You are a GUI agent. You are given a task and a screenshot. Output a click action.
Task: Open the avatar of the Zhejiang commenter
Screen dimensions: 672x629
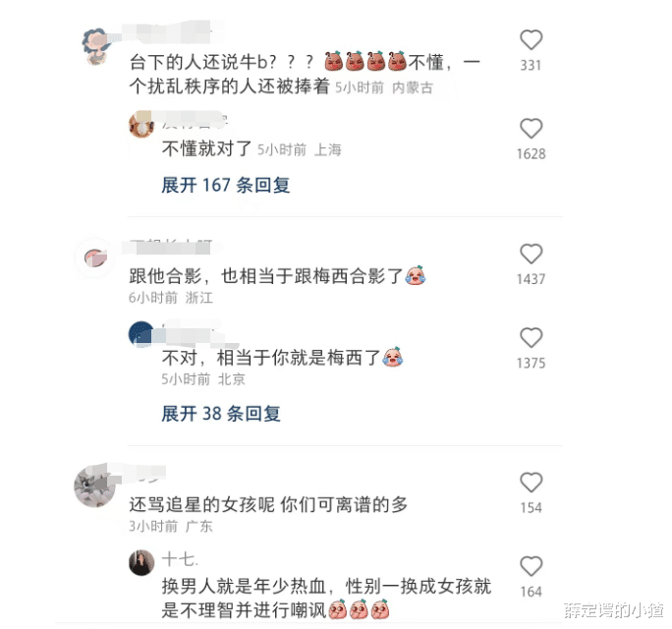[x=95, y=257]
